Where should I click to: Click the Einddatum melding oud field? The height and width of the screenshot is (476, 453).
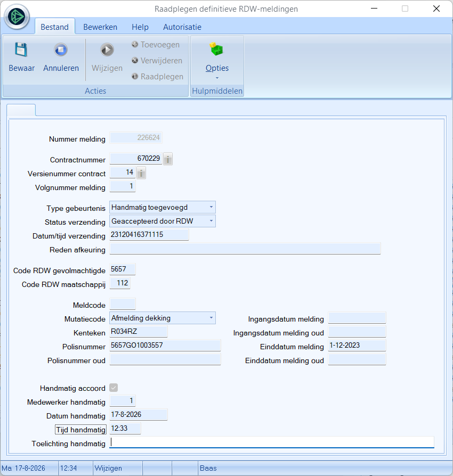(x=357, y=359)
